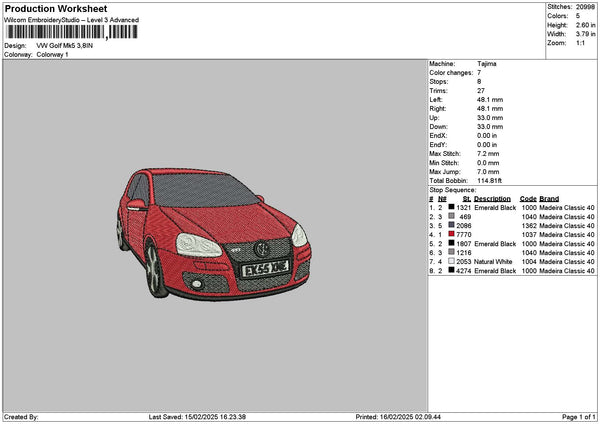Click stitch count "1807" in stop 5
This screenshot has width=600, height=424.
pyautogui.click(x=463, y=243)
